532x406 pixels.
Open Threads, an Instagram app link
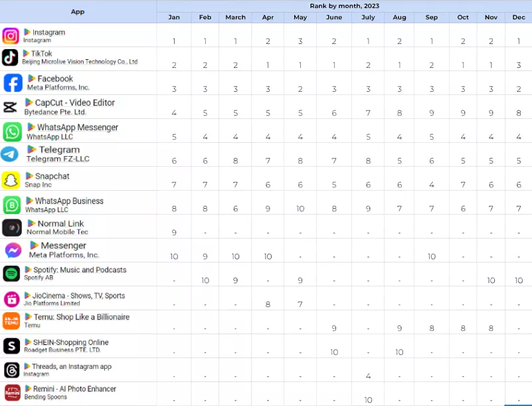(72, 367)
